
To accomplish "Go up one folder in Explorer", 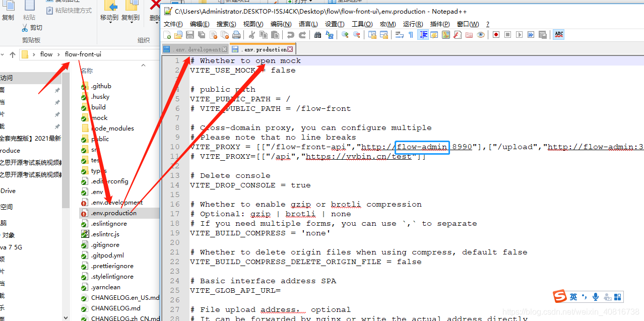I will (13, 54).
